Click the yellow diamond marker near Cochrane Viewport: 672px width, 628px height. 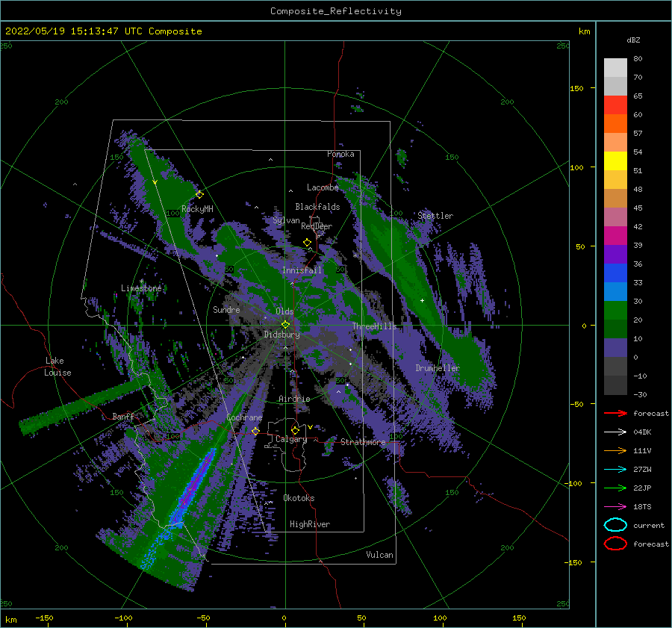(x=255, y=431)
